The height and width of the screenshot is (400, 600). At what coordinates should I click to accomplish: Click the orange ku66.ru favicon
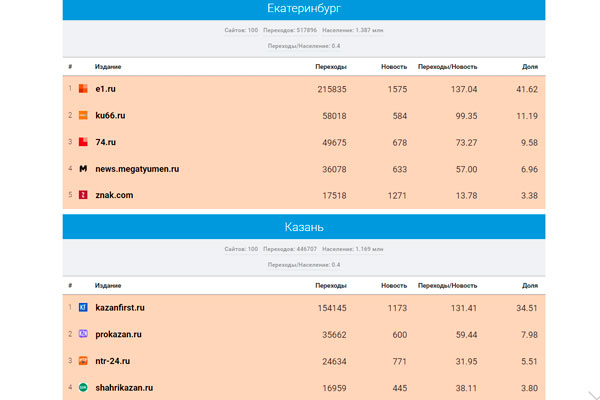84,116
